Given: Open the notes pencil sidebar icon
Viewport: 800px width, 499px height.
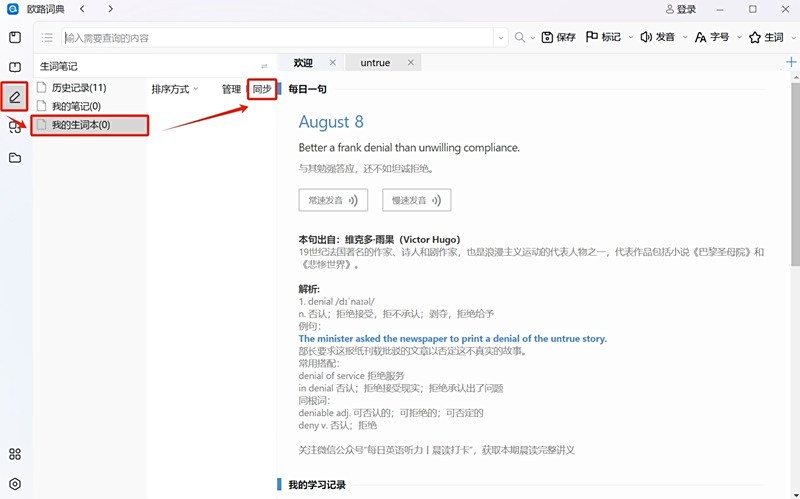Looking at the screenshot, I should 15,96.
